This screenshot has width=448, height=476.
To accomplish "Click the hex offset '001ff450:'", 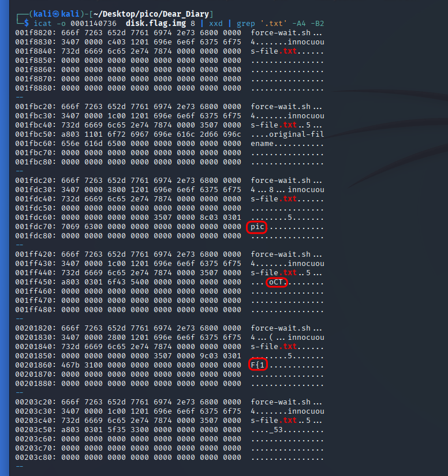I will (x=36, y=282).
